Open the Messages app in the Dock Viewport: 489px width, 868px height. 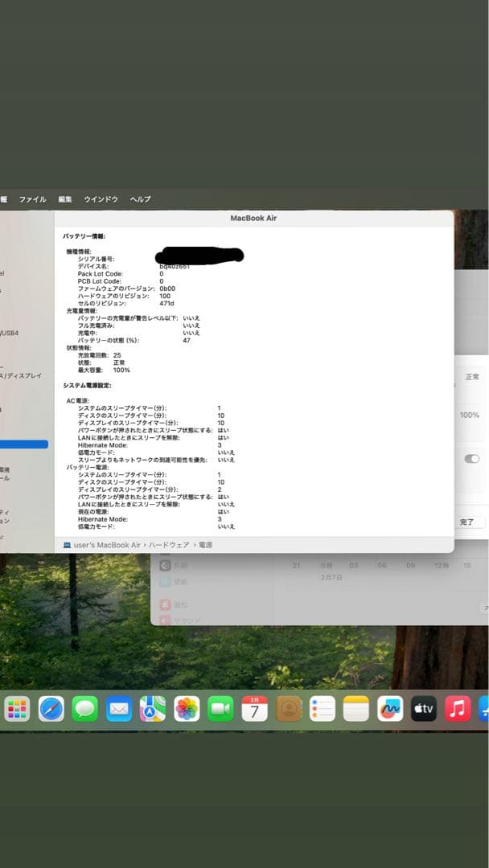[85, 709]
